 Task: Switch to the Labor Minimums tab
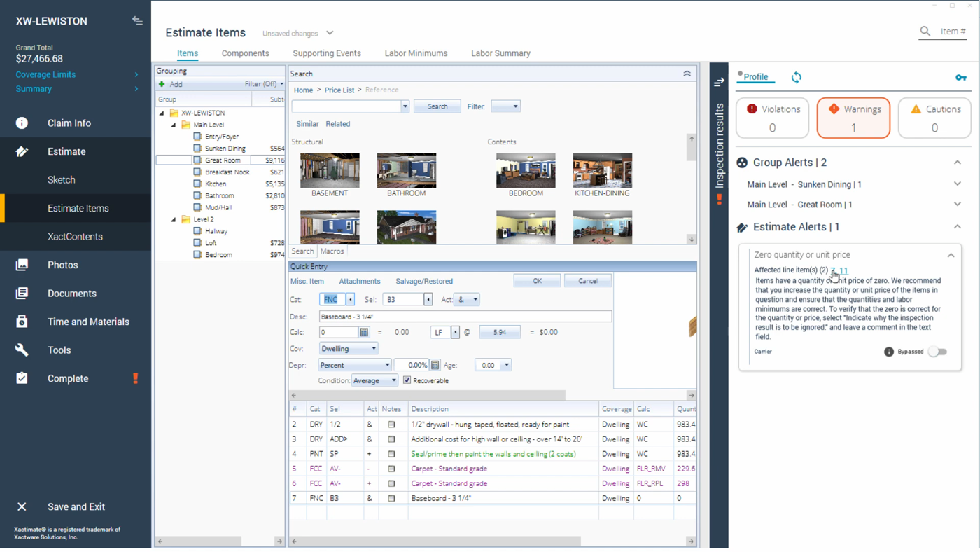(x=416, y=53)
